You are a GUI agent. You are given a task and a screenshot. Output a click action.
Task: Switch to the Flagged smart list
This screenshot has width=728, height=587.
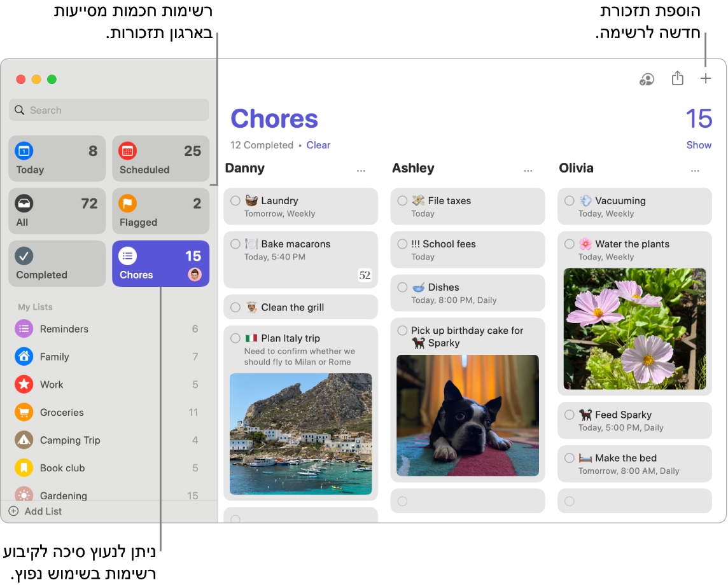(160, 211)
